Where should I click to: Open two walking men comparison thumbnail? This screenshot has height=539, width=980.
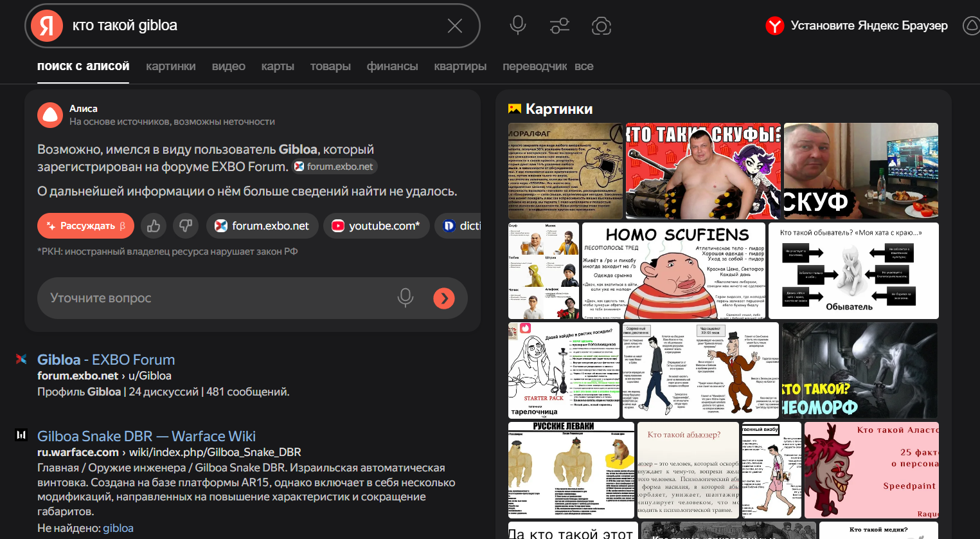click(700, 370)
